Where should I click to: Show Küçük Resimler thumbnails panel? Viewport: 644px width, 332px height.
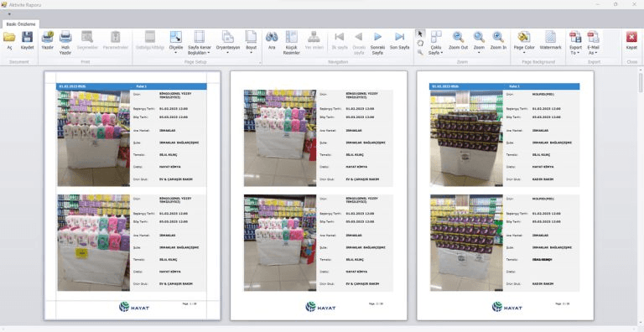click(292, 43)
